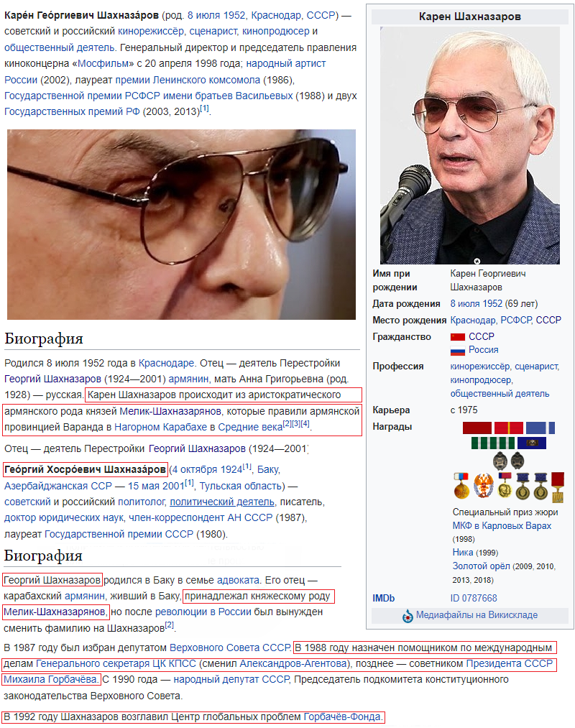The image size is (575, 728).
Task: Open the infobox portrait photo
Action: [x=469, y=145]
